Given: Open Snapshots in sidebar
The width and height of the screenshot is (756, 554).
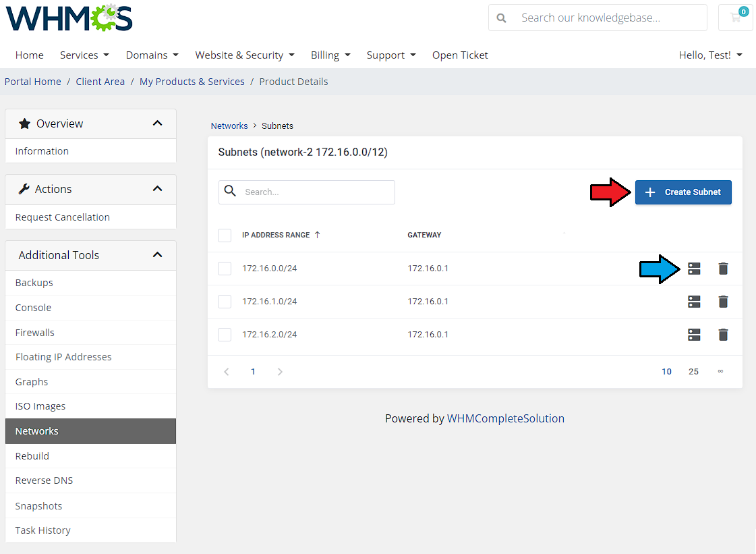Looking at the screenshot, I should tap(90, 505).
